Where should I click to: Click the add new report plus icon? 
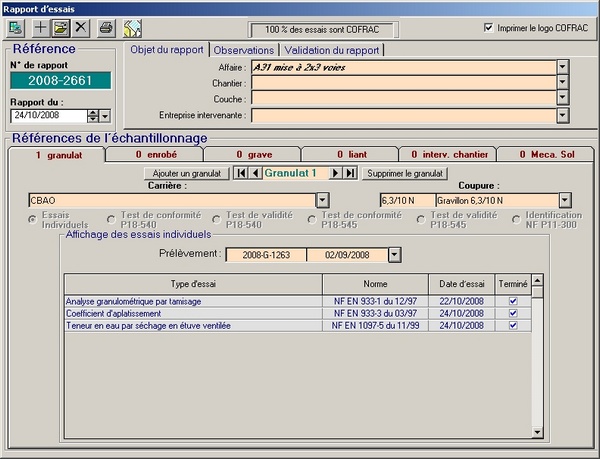click(41, 27)
